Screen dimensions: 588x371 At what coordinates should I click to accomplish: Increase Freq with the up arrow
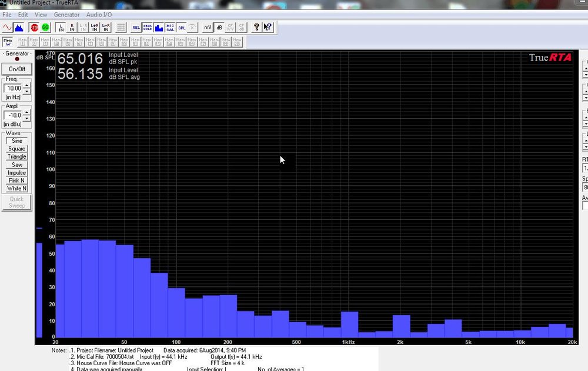(x=26, y=86)
